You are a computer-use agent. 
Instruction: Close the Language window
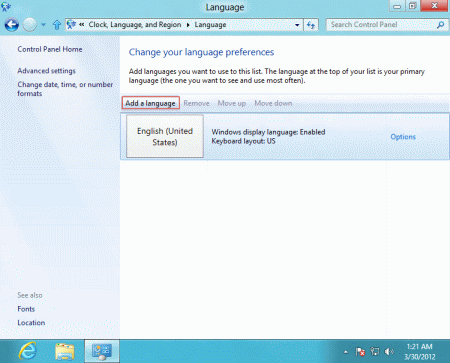(x=434, y=6)
